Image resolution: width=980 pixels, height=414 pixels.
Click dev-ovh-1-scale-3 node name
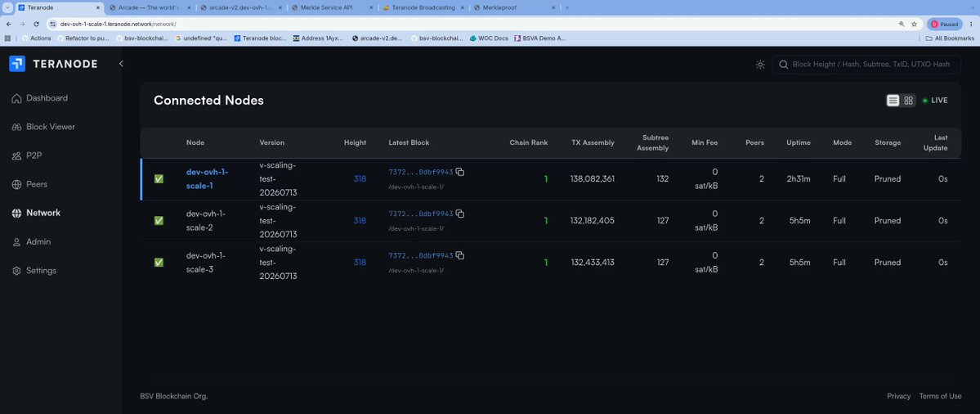[x=206, y=263]
